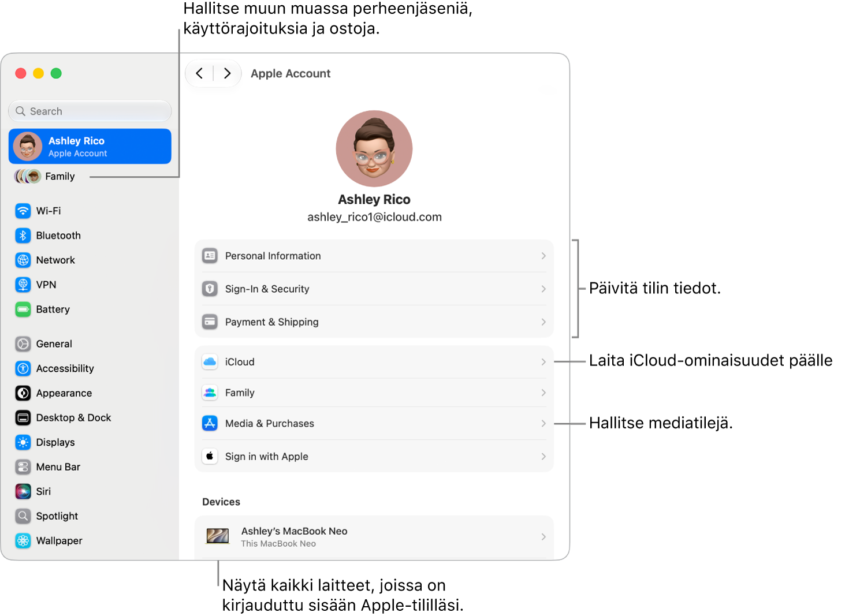Select the Displays sun icon

(x=23, y=442)
